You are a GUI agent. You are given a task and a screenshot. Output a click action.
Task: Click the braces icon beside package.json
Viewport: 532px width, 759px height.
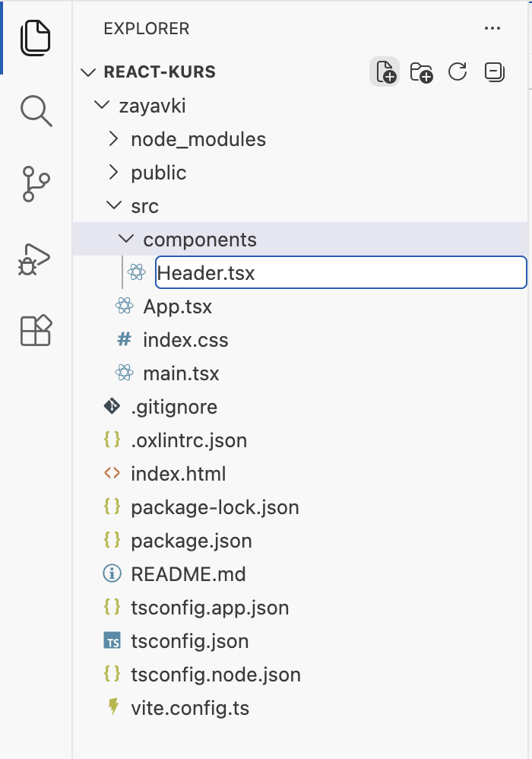(112, 540)
